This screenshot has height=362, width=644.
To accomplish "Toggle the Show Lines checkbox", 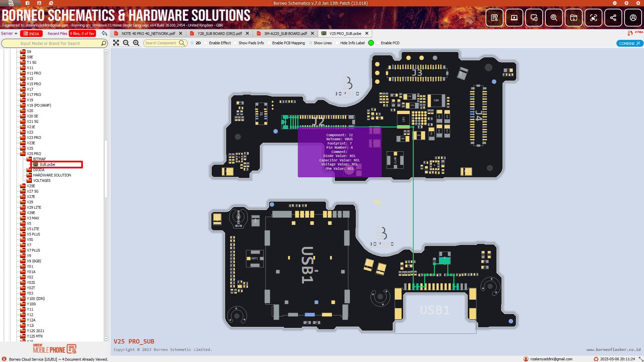I will point(311,43).
